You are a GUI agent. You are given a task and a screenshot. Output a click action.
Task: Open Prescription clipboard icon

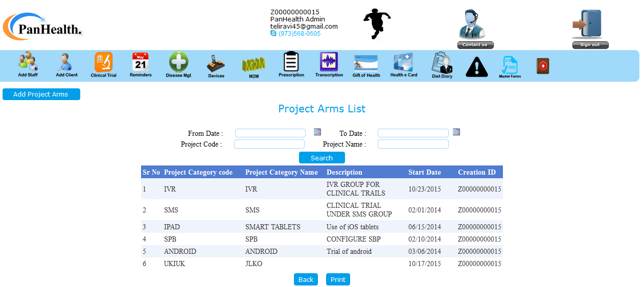click(x=291, y=62)
